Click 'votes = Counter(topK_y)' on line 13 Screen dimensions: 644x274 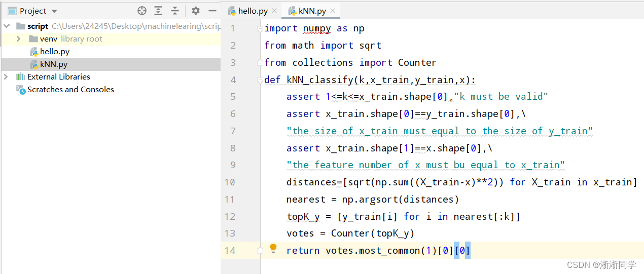click(x=350, y=233)
